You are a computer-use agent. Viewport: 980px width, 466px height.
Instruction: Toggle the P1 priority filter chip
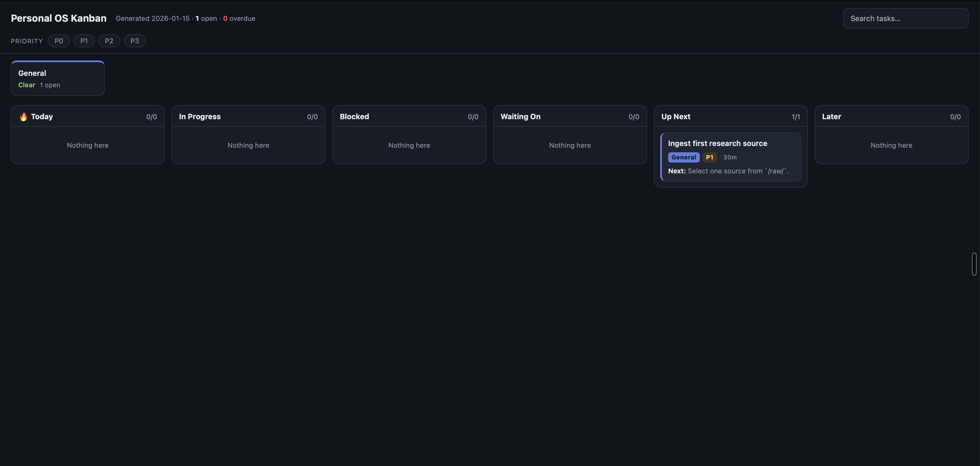point(84,41)
